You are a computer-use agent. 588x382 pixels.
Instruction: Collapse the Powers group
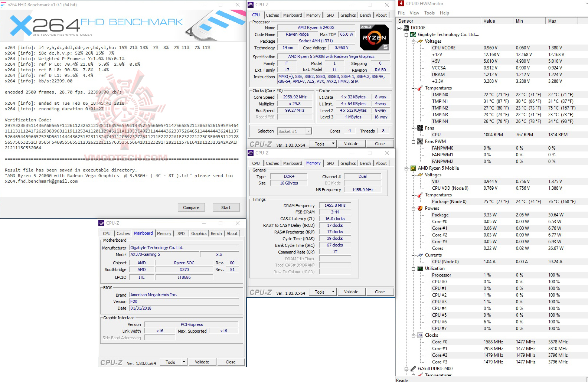(x=414, y=208)
